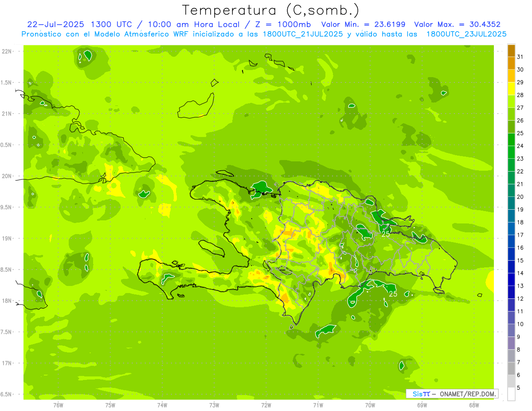Viewport: 532px width, 411px height.
Task: Click the '72W' longitude label
Action: tap(266, 405)
